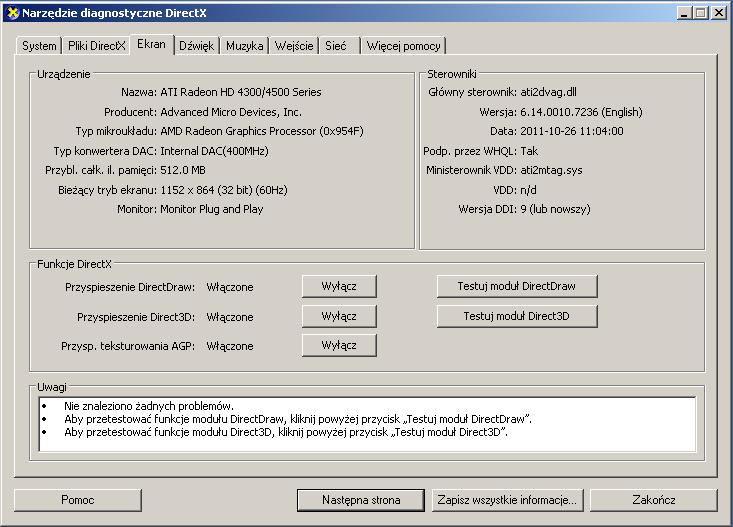Viewport: 733px width, 527px height.
Task: Click driver version 6.14.0010.7236 (English)
Action: 582,112
